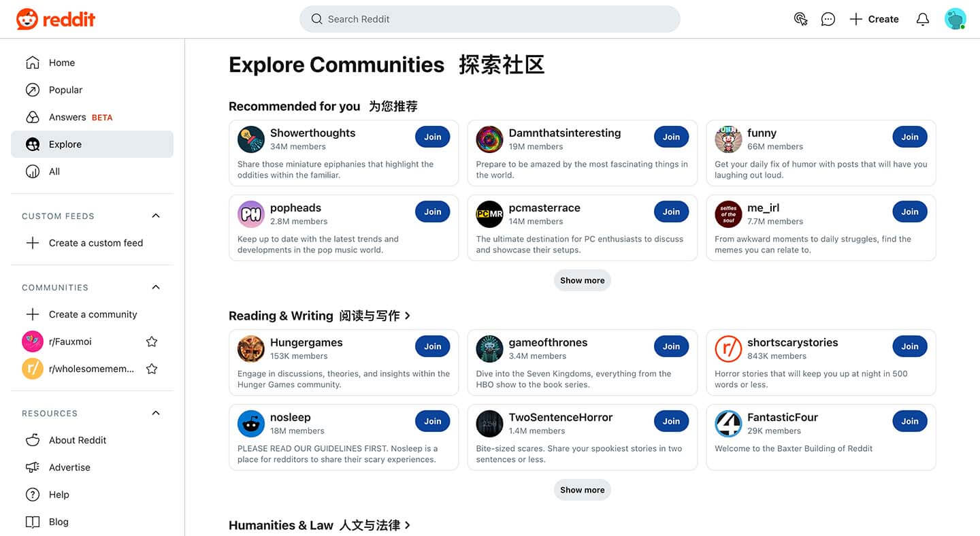Join the popheads community

[x=433, y=212]
